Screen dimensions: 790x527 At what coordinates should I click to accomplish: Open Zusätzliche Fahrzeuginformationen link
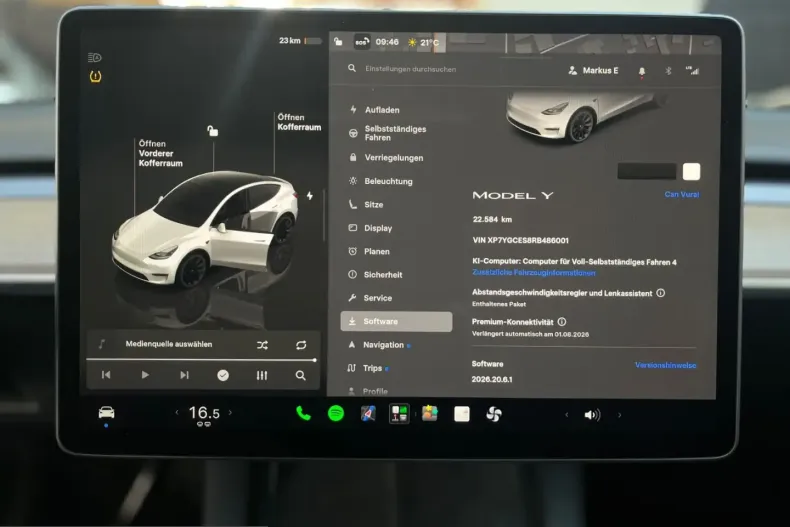pos(534,273)
